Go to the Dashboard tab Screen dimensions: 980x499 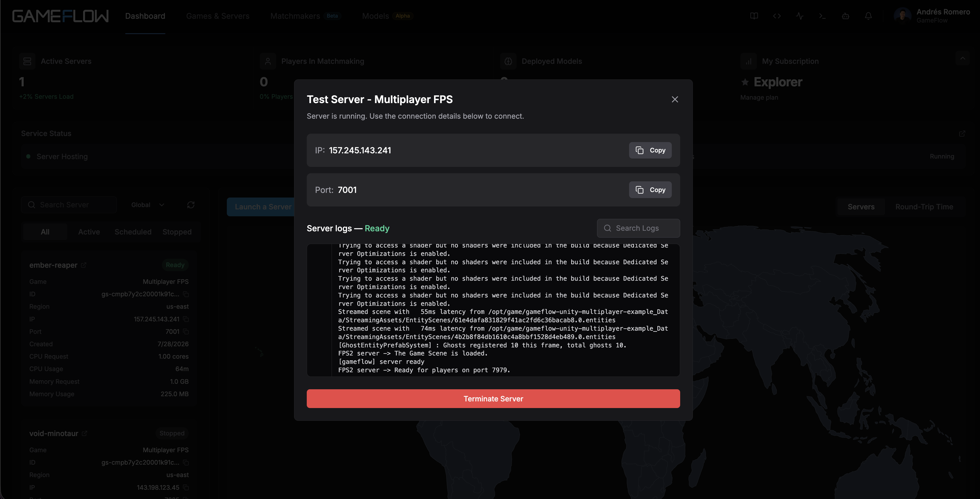(x=145, y=16)
